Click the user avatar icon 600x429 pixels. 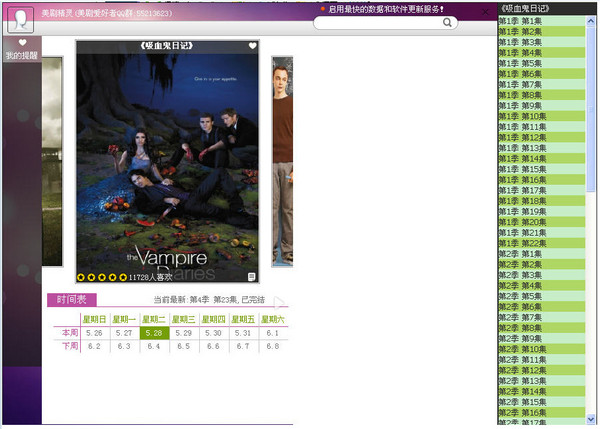pyautogui.click(x=21, y=19)
